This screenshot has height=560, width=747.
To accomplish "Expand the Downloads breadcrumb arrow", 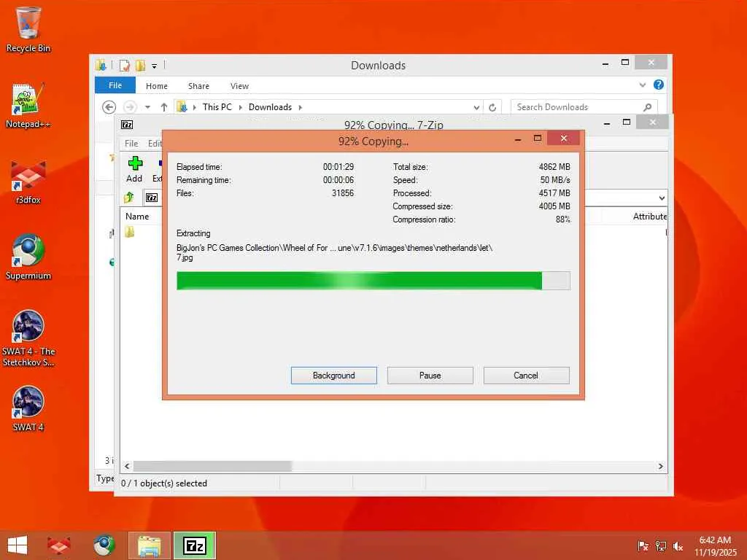I will 300,107.
